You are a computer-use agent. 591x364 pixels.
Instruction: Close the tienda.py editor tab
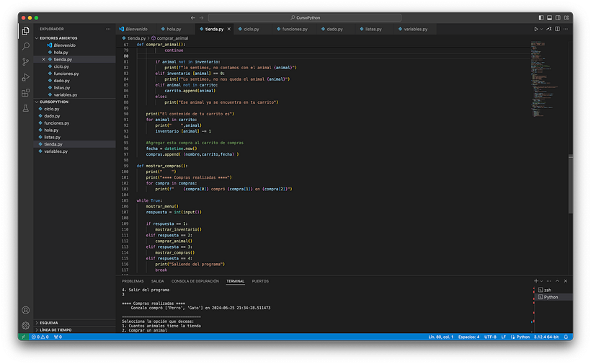point(228,29)
